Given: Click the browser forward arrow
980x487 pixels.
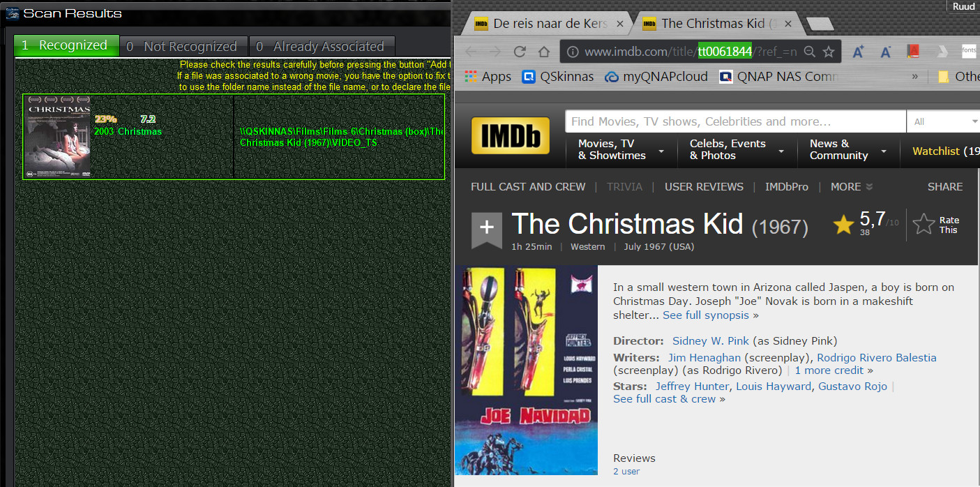Looking at the screenshot, I should (x=495, y=52).
